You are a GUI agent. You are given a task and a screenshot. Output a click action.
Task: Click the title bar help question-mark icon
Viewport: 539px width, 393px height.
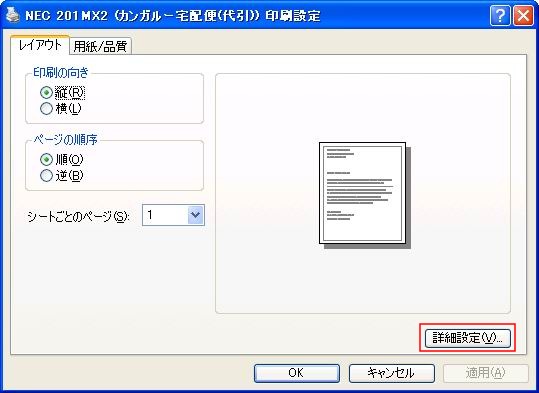point(500,16)
